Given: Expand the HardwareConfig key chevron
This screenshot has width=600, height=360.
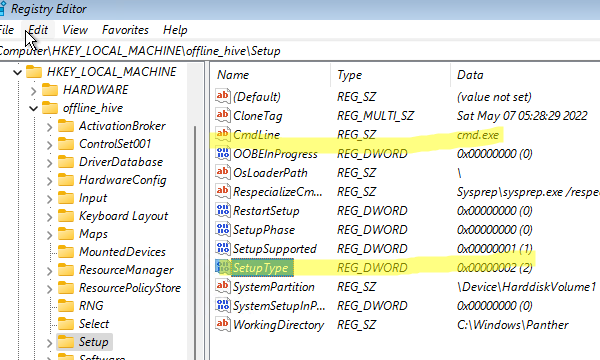Looking at the screenshot, I should pos(49,181).
